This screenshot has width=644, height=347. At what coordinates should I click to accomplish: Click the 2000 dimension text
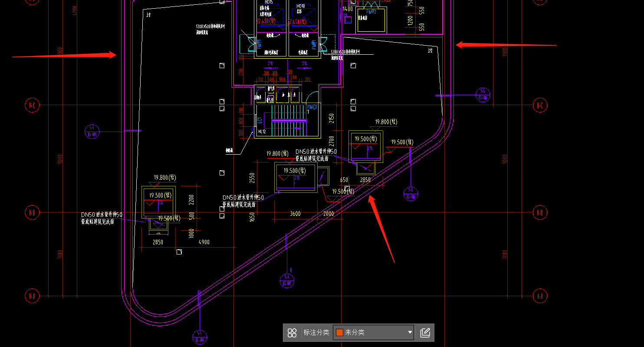[329, 214]
